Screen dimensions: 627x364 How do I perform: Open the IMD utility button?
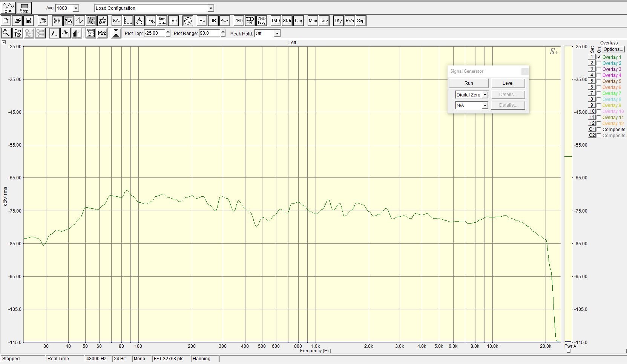coord(276,21)
